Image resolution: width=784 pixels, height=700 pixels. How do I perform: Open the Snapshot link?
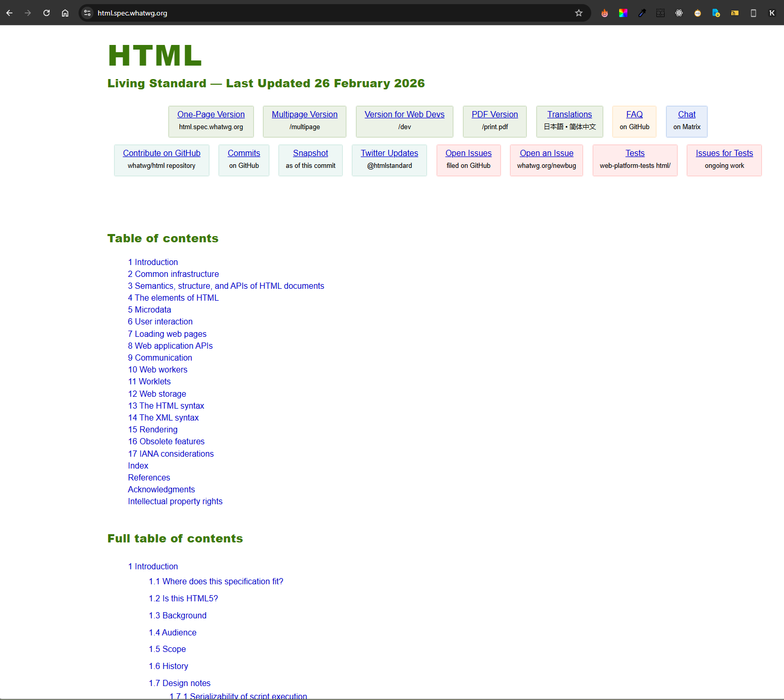pos(311,153)
